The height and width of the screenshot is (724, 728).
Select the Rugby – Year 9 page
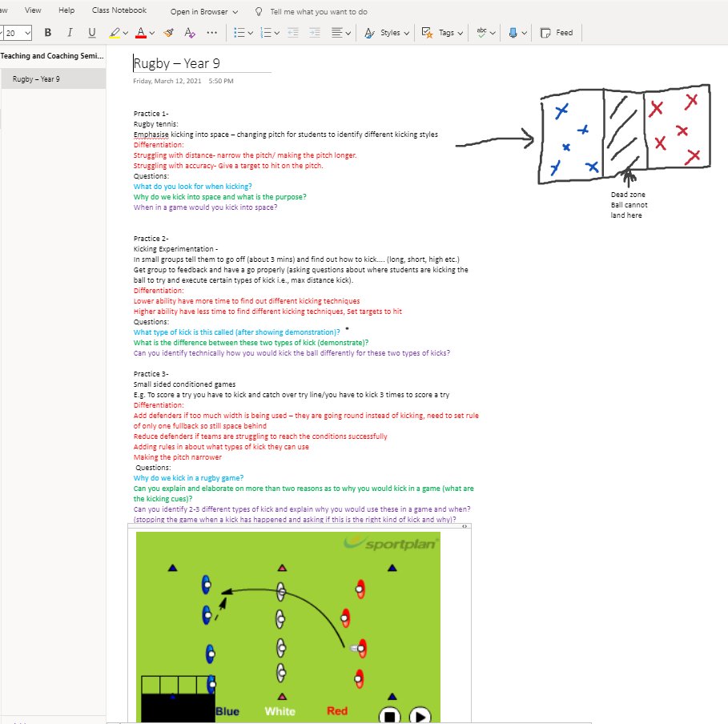(x=53, y=79)
